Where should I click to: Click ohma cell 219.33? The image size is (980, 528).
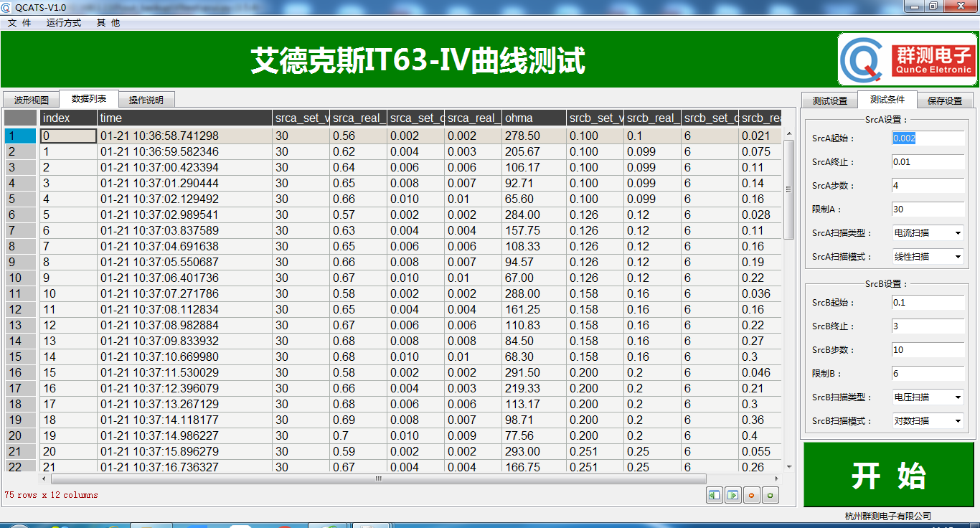[534, 388]
